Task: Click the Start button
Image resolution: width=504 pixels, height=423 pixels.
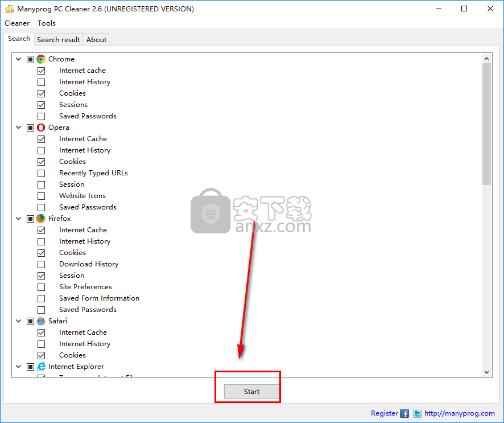Action: point(251,392)
